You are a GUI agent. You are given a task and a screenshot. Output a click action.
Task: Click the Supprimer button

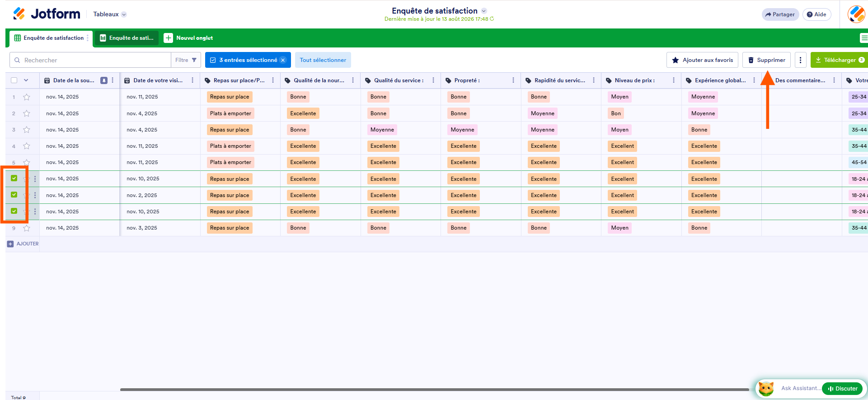pos(766,60)
